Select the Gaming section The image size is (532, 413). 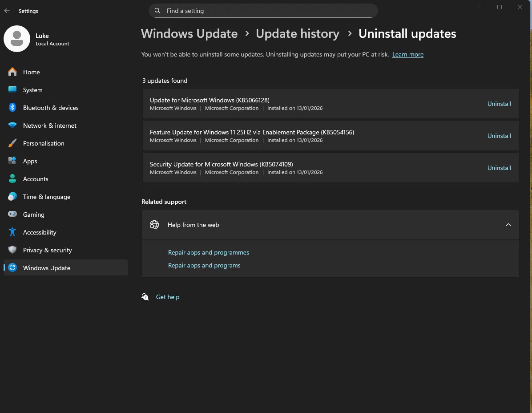(33, 215)
